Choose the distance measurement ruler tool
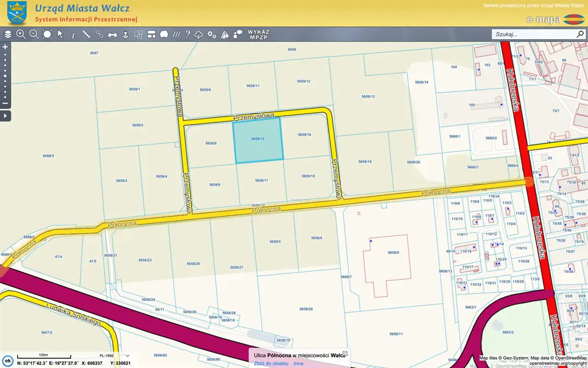This screenshot has width=588, height=368. (86, 34)
